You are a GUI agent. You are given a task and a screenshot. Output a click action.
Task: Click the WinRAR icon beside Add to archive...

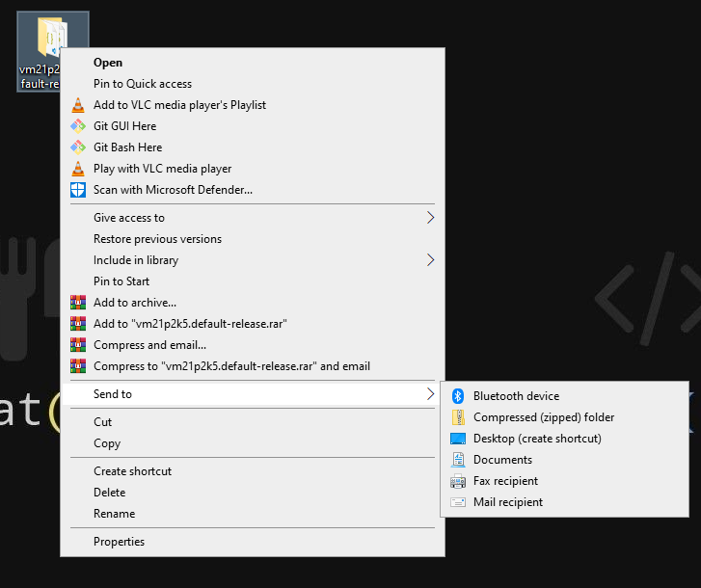coord(78,303)
